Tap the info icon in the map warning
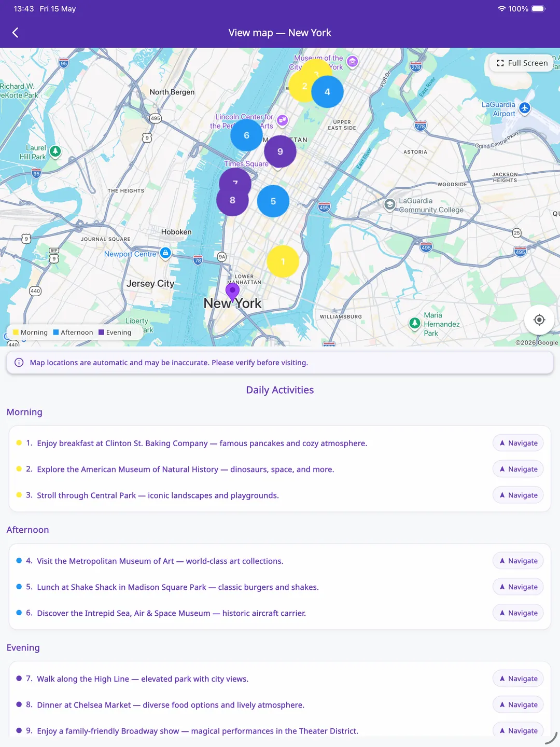Image resolution: width=560 pixels, height=747 pixels. (19, 363)
